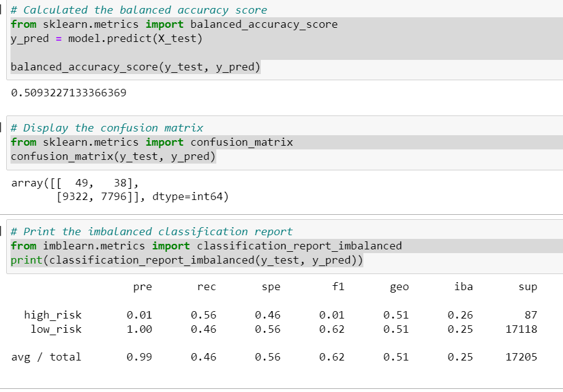Click the 'spe' column header in the report
Screen dimensions: 563x392
pyautogui.click(x=271, y=287)
